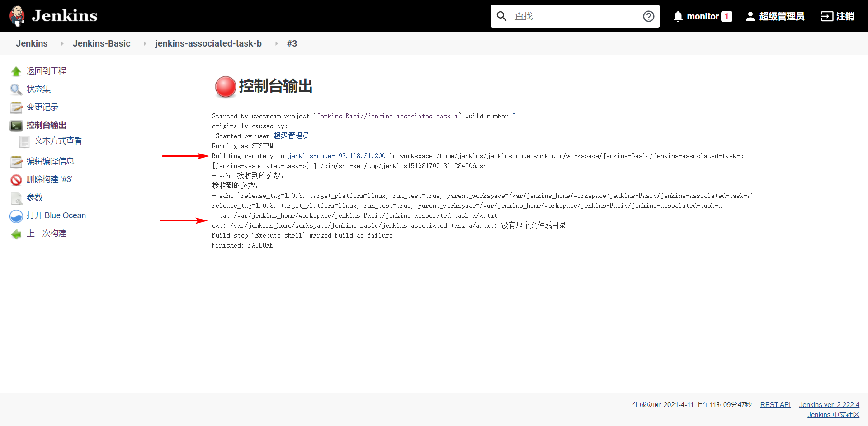Open 状态集 with the magnifier icon
Screen dimensions: 868x426
point(38,89)
